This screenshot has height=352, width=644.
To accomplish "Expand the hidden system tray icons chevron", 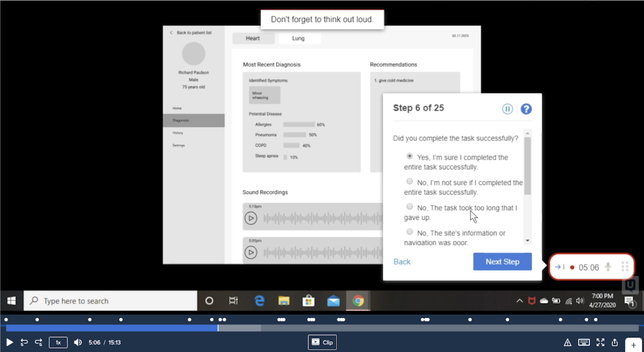I will click(x=519, y=301).
